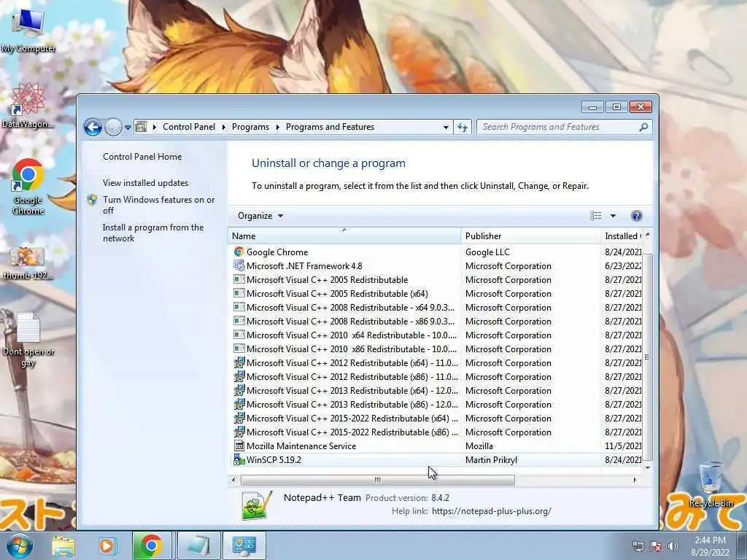Expand arrow after Control Panel breadcrumb
The width and height of the screenshot is (747, 560).
pos(223,127)
